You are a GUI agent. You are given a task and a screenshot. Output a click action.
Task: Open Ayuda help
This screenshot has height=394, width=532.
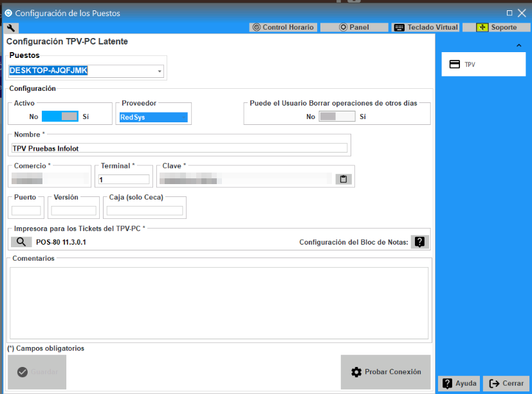459,384
